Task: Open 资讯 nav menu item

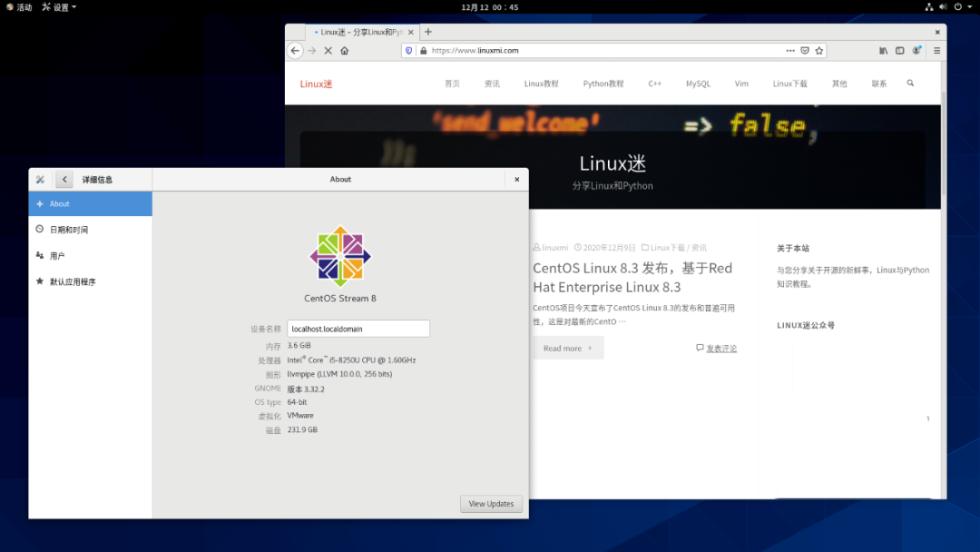Action: point(492,84)
